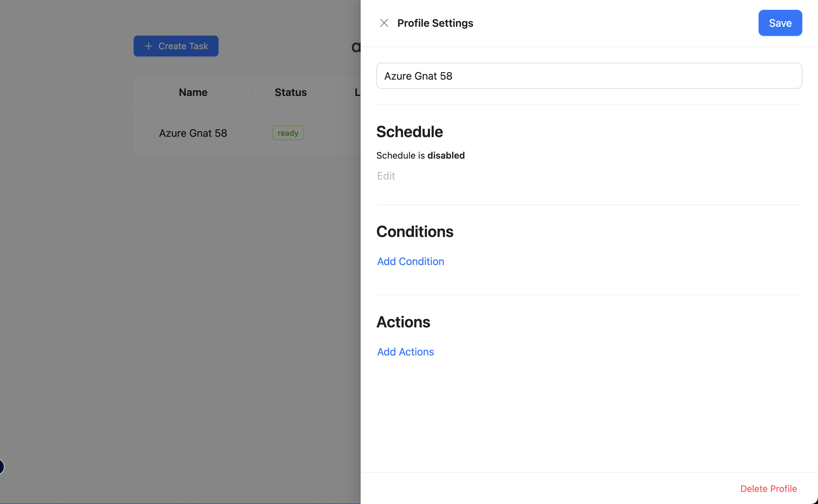Close the Profile Settings panel with X
Screen dimensions: 818x504
[384, 23]
